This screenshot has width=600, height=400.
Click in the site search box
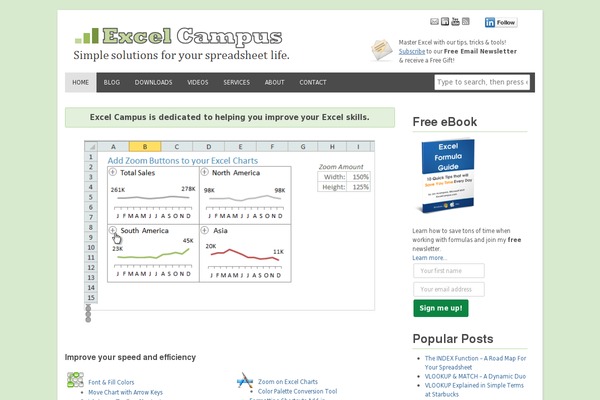pos(482,82)
